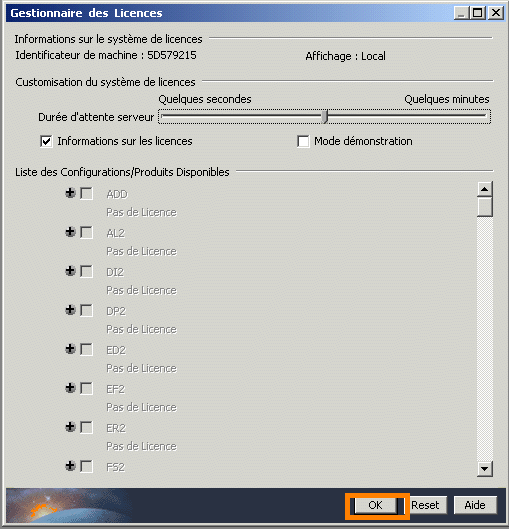Expand the FS2 plus icon
509x529 pixels.
point(70,466)
